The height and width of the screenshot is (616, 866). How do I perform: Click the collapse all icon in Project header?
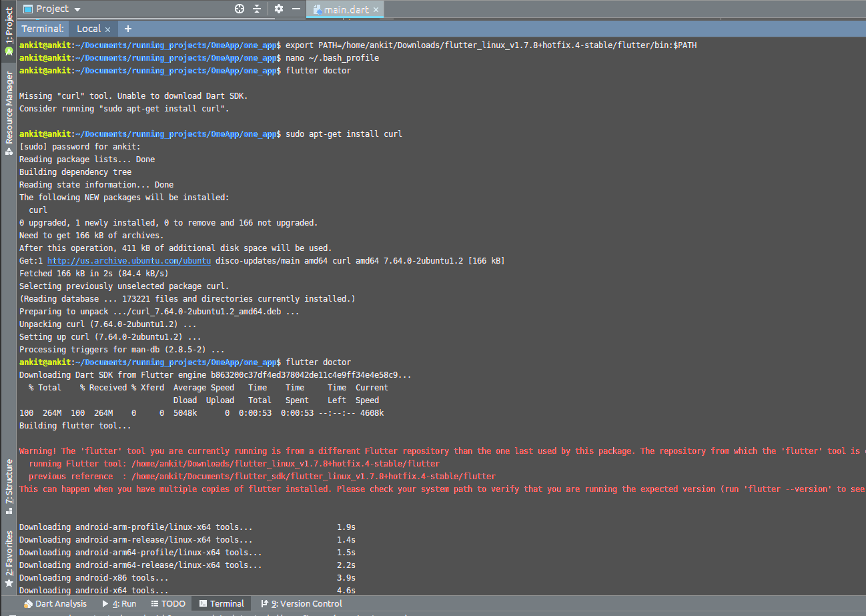coord(258,9)
